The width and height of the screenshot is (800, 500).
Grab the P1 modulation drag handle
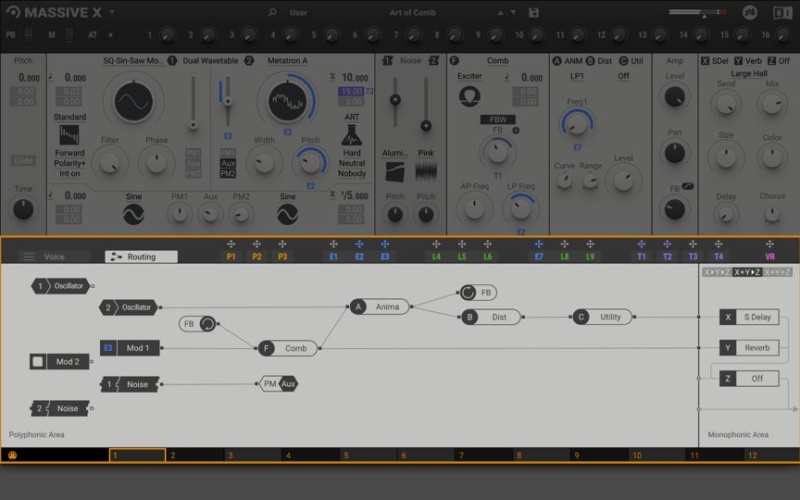click(x=231, y=244)
